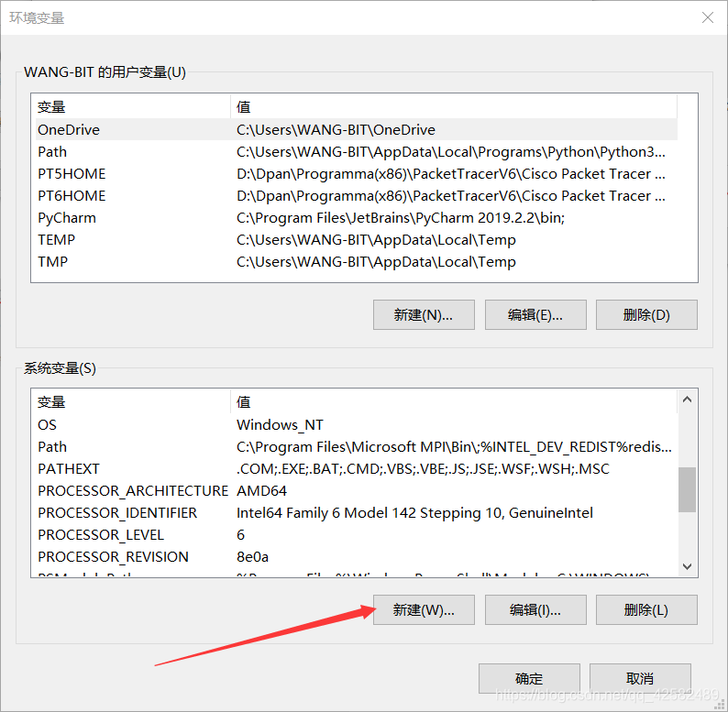The width and height of the screenshot is (728, 712).
Task: Click 删除(L) for system variables
Action: pos(646,610)
